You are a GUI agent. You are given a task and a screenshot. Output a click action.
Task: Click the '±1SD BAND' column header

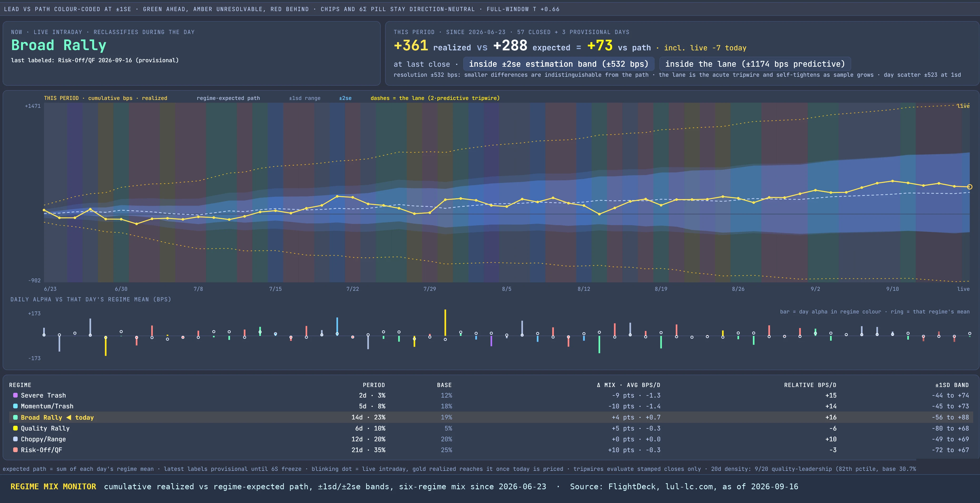pos(952,385)
